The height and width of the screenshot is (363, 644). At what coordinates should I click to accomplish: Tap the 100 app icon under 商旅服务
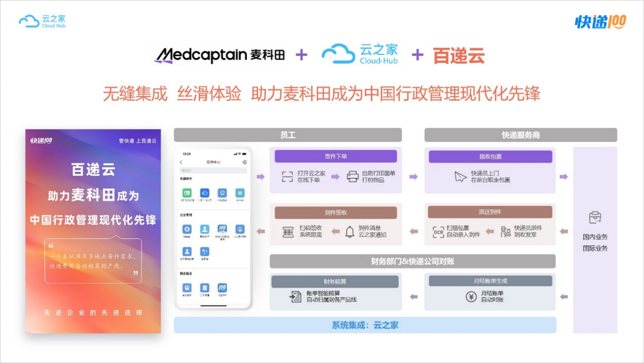click(222, 288)
